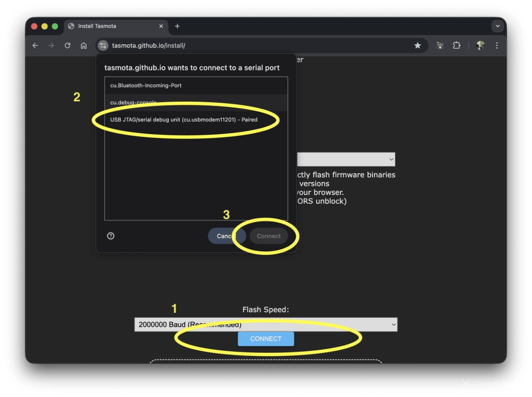Image resolution: width=532 pixels, height=397 pixels.
Task: Click Connect in the serial port dialog
Action: click(269, 236)
